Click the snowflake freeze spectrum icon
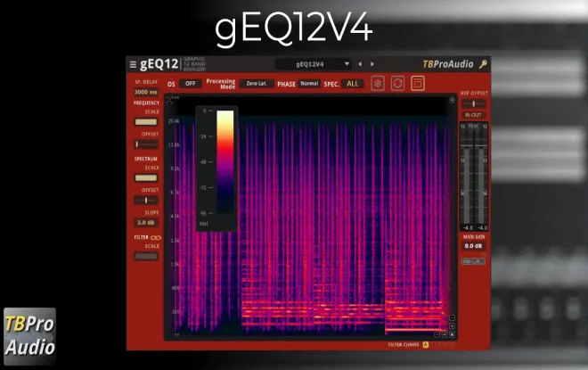Screen dimensions: 588x370 pyautogui.click(x=378, y=83)
